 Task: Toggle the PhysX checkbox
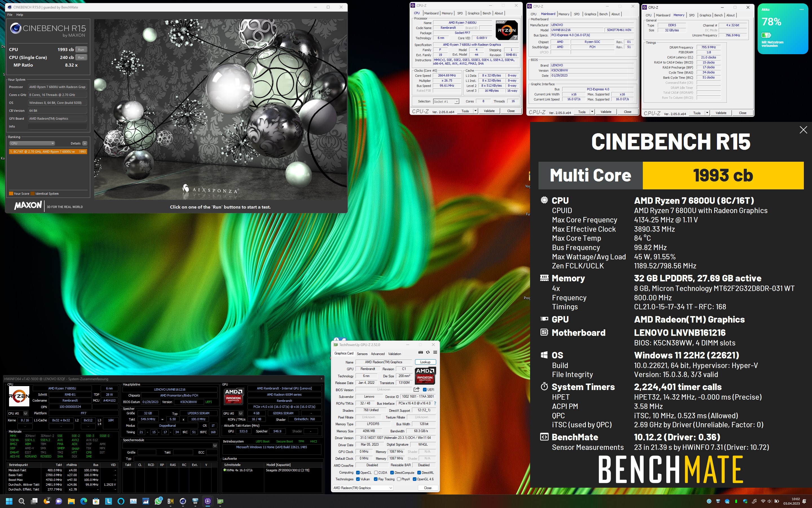[399, 479]
